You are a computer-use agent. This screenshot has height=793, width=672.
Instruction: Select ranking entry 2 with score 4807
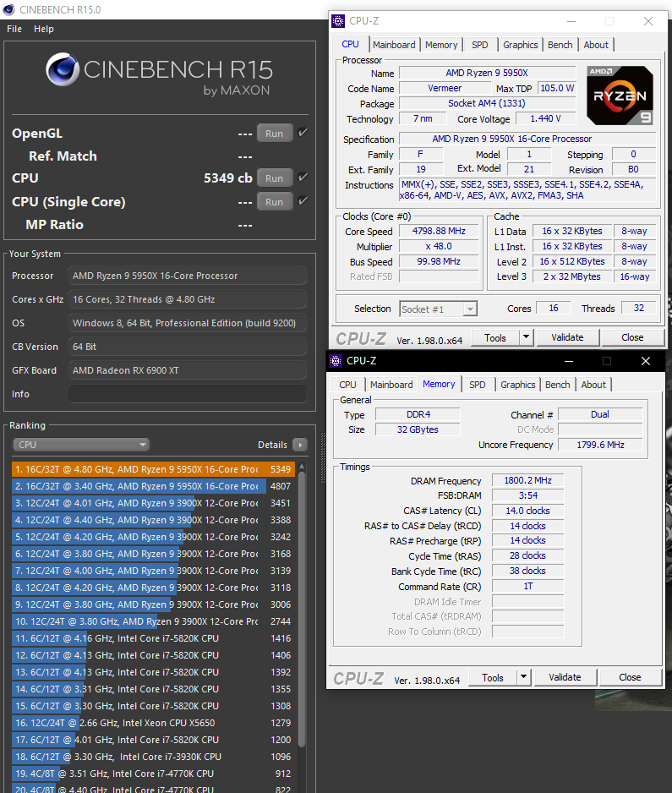point(153,486)
